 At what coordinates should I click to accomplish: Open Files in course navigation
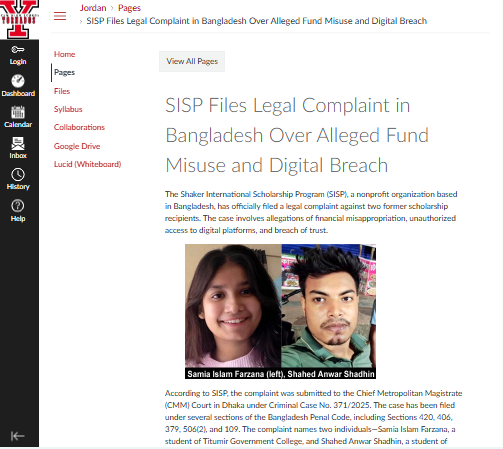click(x=62, y=91)
